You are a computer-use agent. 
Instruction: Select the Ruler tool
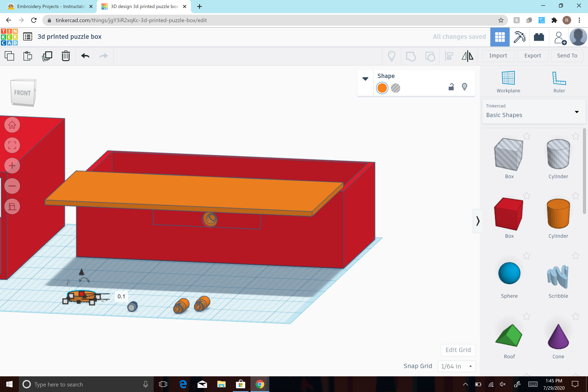point(559,82)
